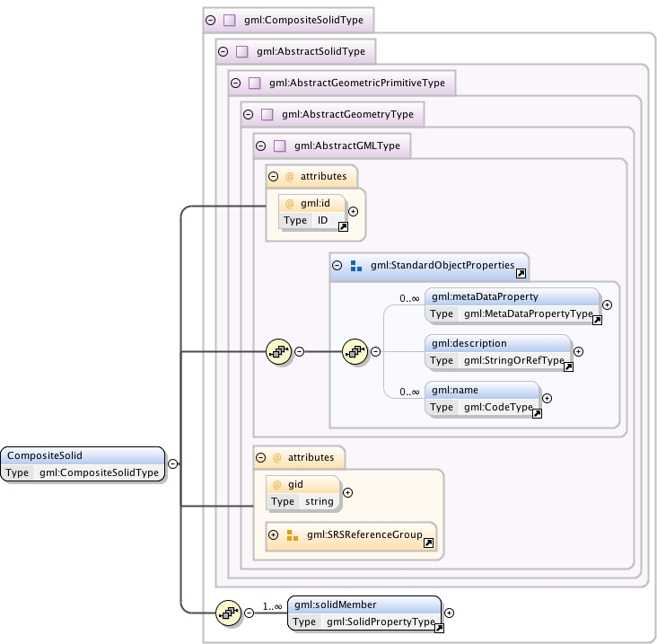Collapse the gml:StandardObjectProperties group

pyautogui.click(x=337, y=265)
